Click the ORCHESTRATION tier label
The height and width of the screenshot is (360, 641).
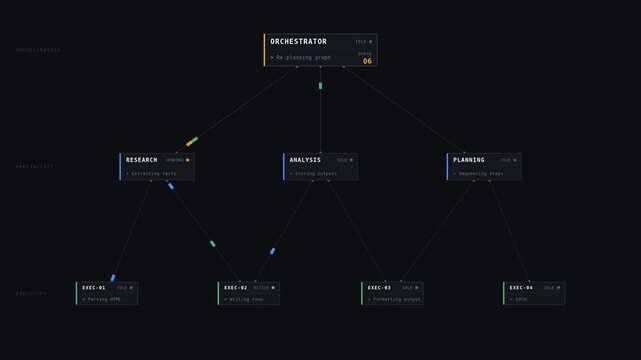click(x=38, y=50)
